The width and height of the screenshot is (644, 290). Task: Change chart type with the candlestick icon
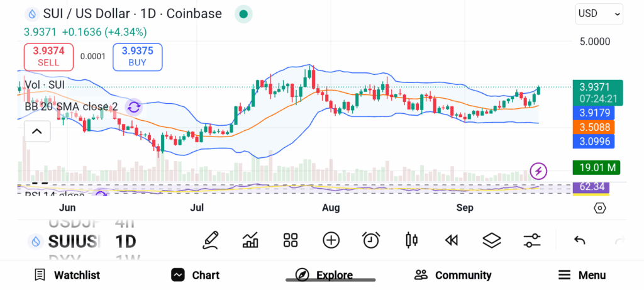coord(412,240)
